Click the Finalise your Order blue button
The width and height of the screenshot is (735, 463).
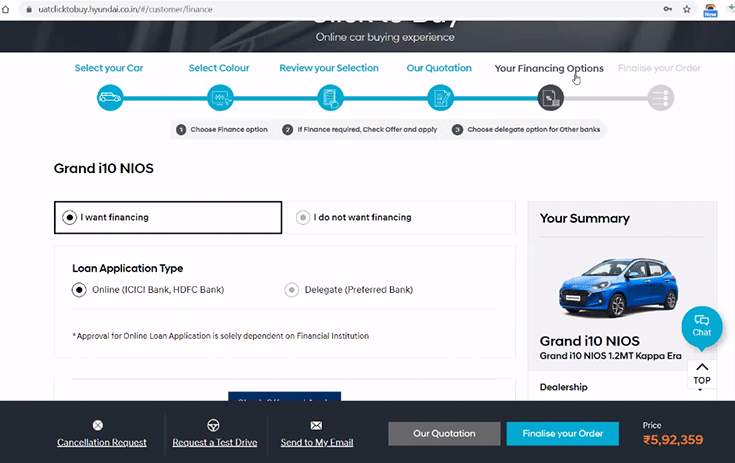[x=562, y=433]
